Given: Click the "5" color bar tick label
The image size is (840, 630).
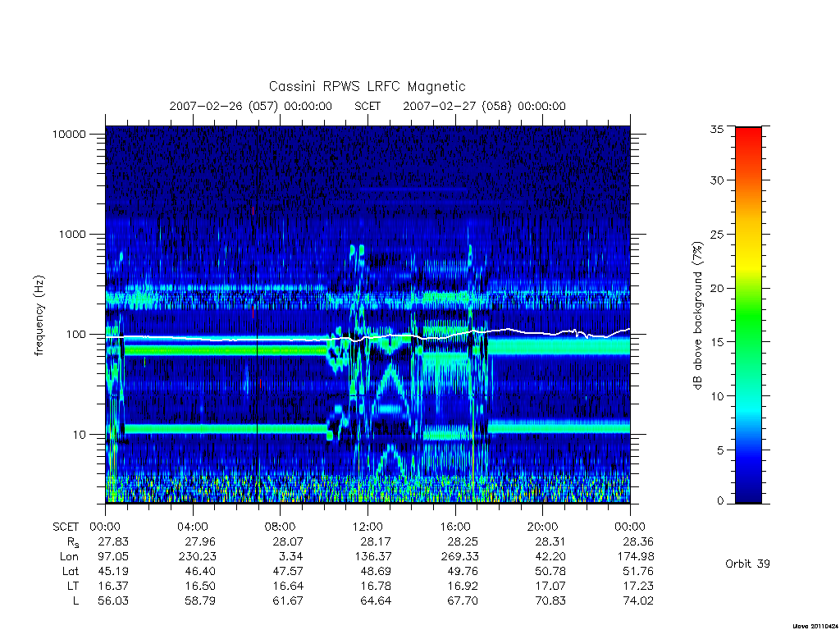Looking at the screenshot, I should pyautogui.click(x=720, y=450).
